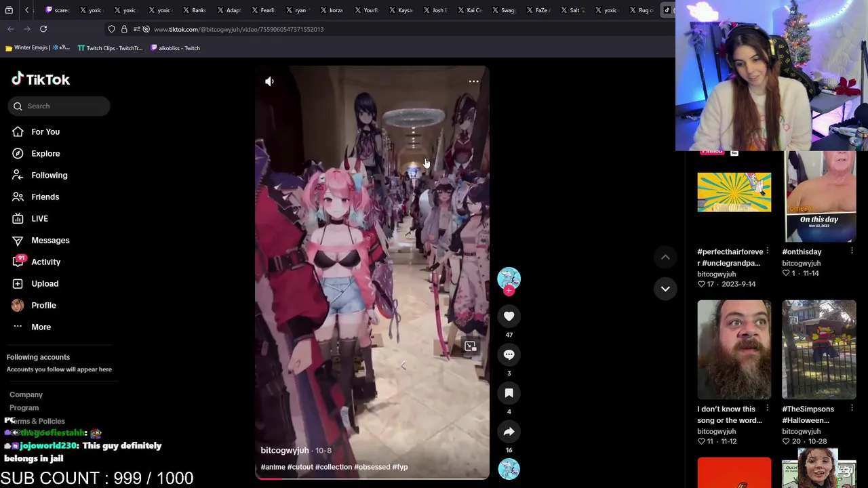The width and height of the screenshot is (868, 488).
Task: Open the padlock site info icon
Action: 124,29
